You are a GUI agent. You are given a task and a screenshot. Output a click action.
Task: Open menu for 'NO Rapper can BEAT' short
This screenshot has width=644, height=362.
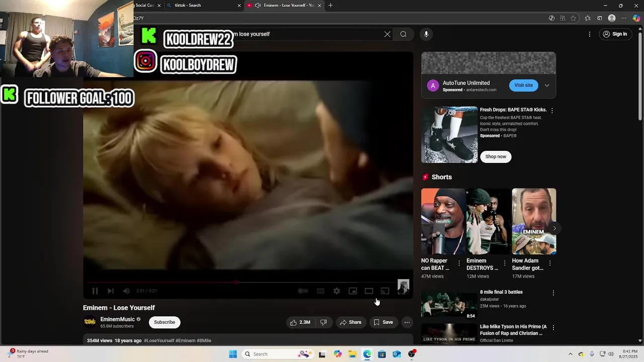click(x=459, y=263)
